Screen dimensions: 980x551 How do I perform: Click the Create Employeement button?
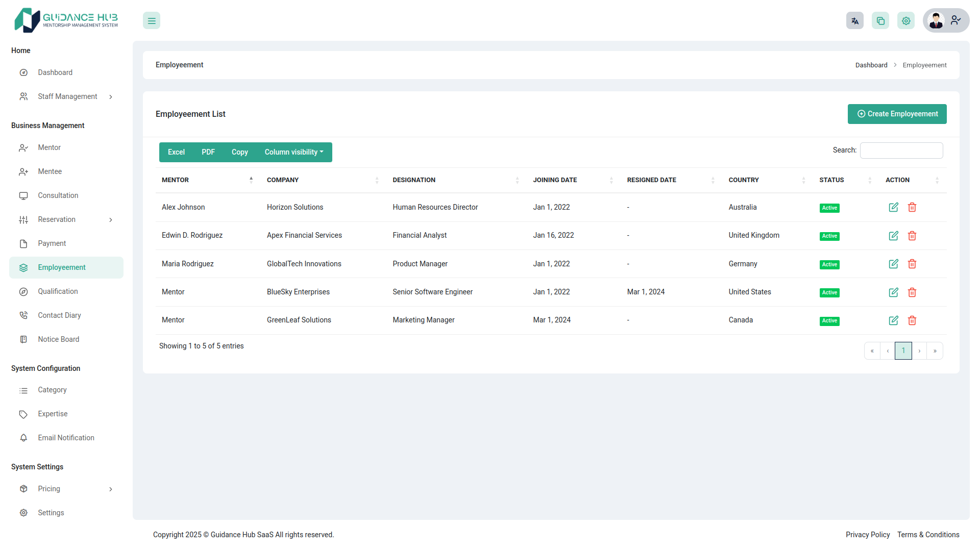point(897,114)
